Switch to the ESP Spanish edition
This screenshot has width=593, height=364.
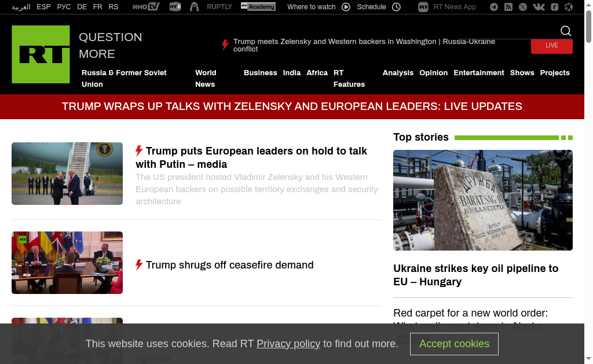click(43, 7)
